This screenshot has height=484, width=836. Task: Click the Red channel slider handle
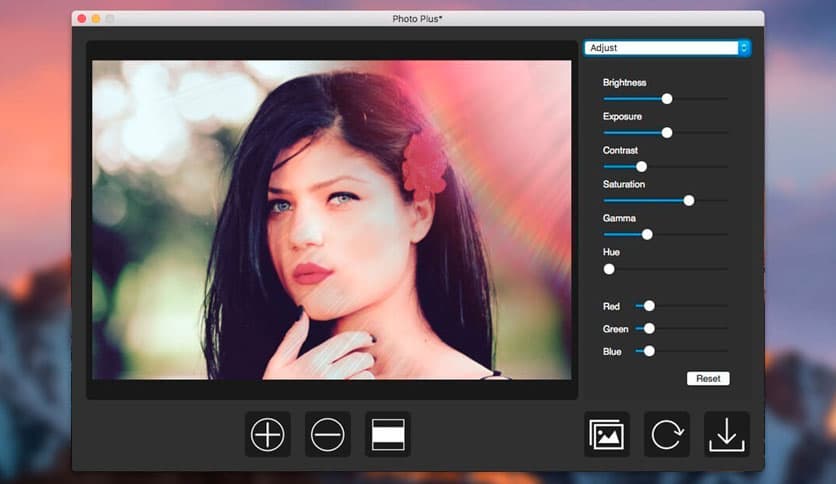(649, 306)
